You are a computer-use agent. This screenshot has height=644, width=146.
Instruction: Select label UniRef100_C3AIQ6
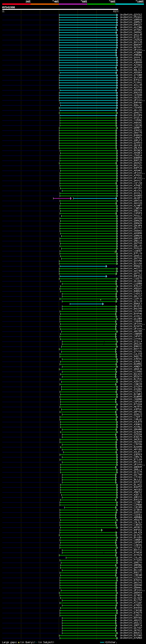pyautogui.click(x=131, y=610)
